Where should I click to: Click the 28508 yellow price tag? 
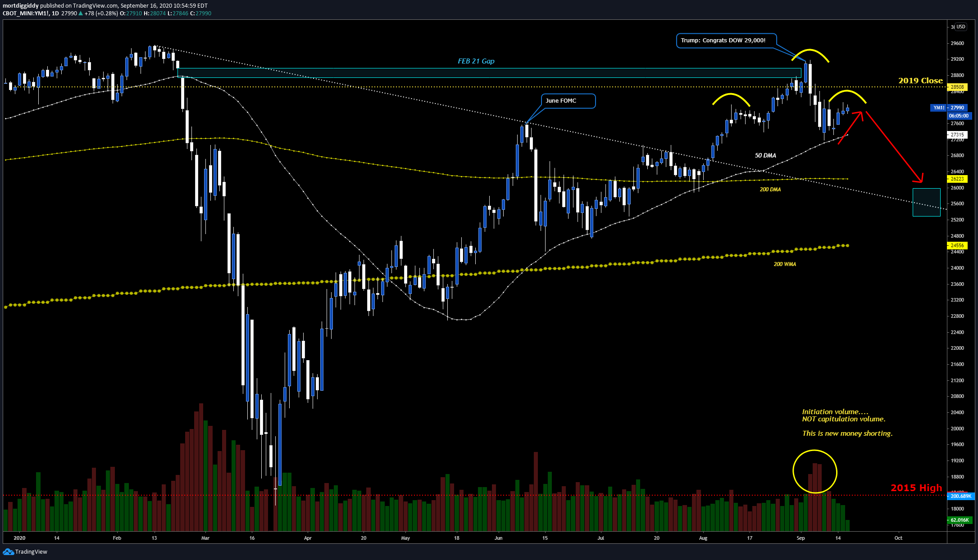tap(957, 87)
